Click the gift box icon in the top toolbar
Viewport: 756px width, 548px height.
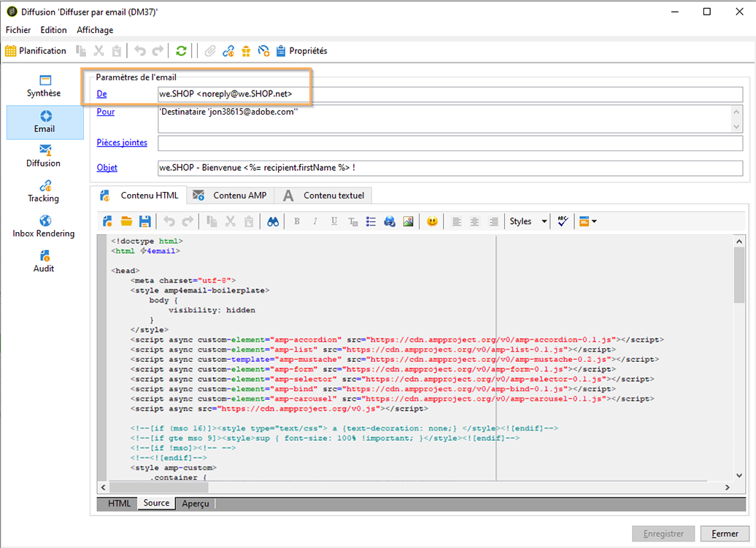pos(246,50)
